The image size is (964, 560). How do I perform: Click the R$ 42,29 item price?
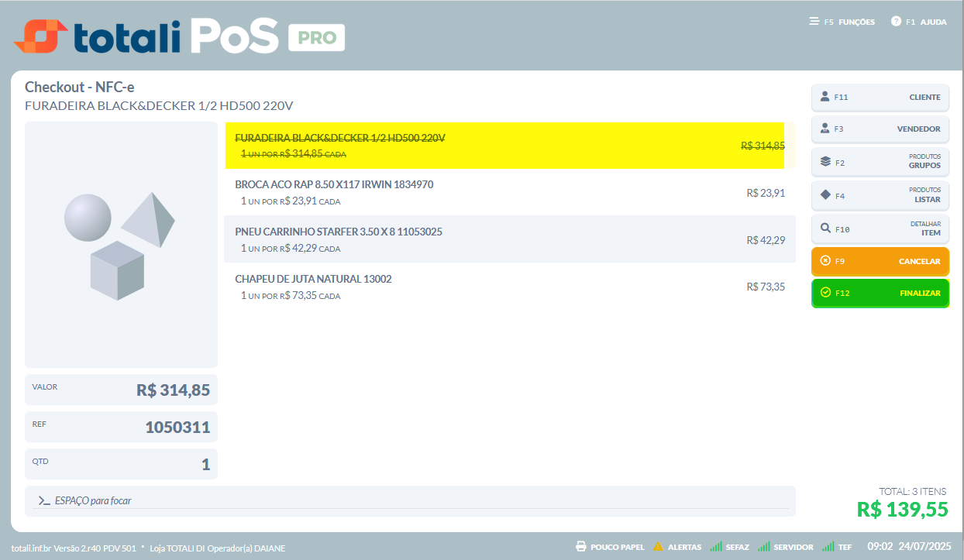[766, 240]
